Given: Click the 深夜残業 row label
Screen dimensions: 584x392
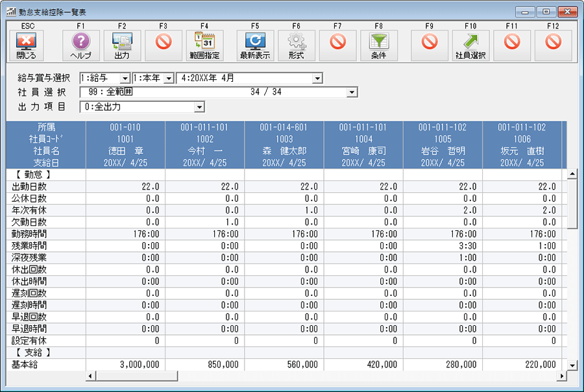Looking at the screenshot, I should point(29,258).
